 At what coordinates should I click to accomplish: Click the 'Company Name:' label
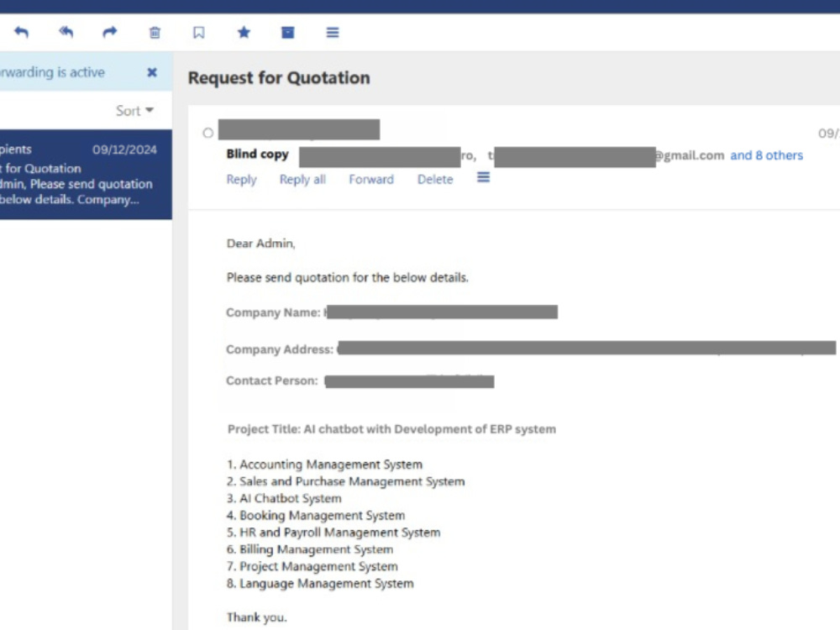pyautogui.click(x=273, y=312)
